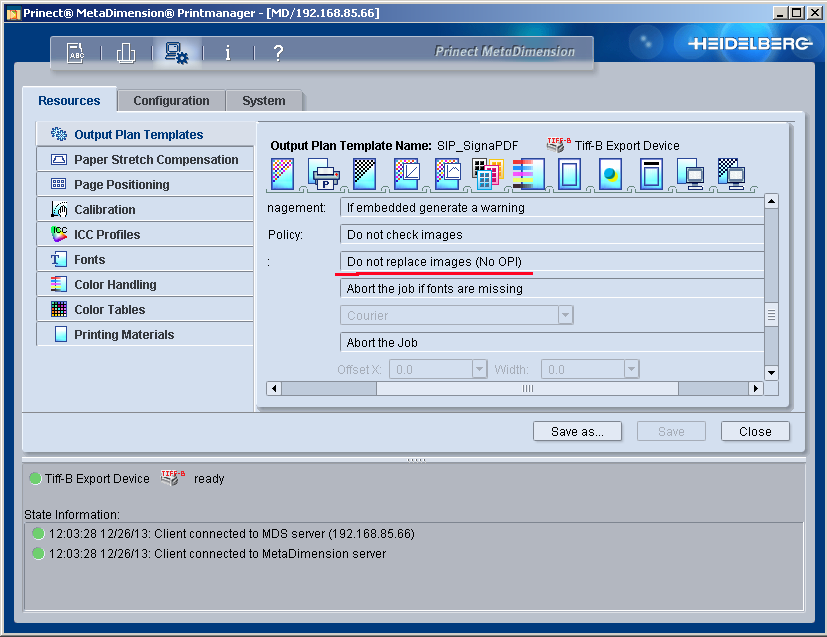
Task: Expand the Offset X dropdown arrow
Action: (x=479, y=369)
